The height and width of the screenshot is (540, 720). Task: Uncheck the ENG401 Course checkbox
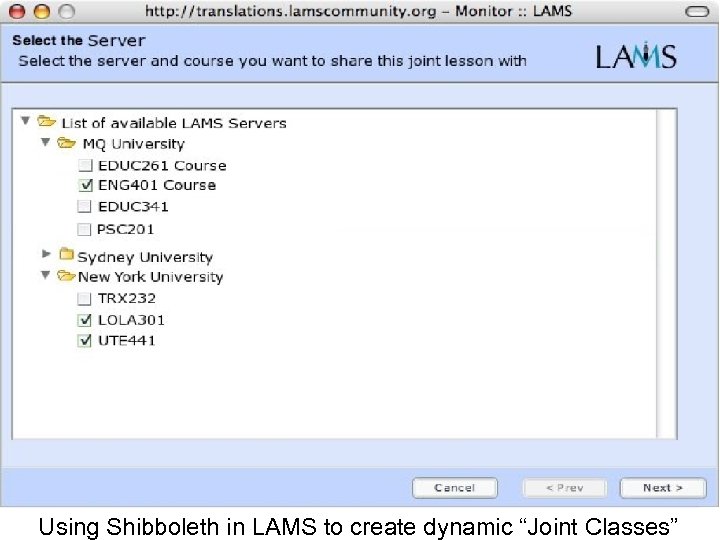coord(85,186)
